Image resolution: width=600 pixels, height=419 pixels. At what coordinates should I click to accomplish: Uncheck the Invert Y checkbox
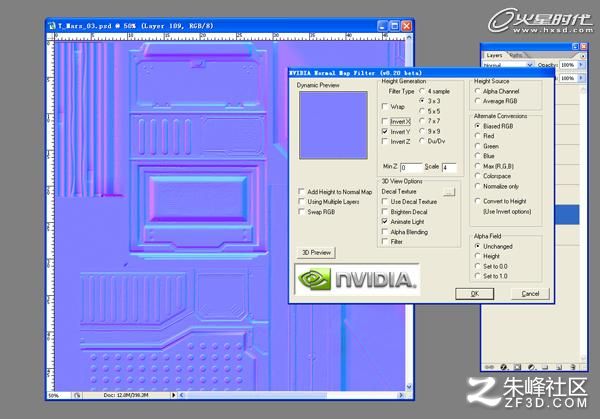pos(385,131)
